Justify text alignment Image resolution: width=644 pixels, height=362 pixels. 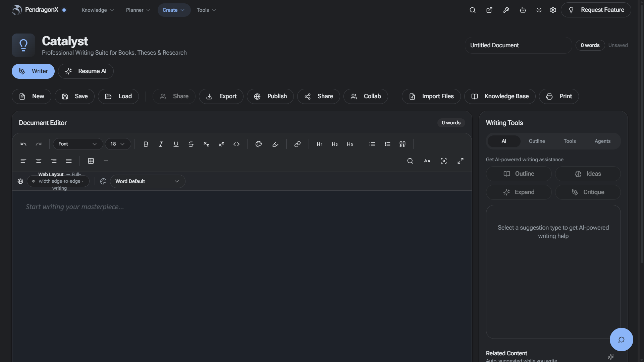click(69, 161)
